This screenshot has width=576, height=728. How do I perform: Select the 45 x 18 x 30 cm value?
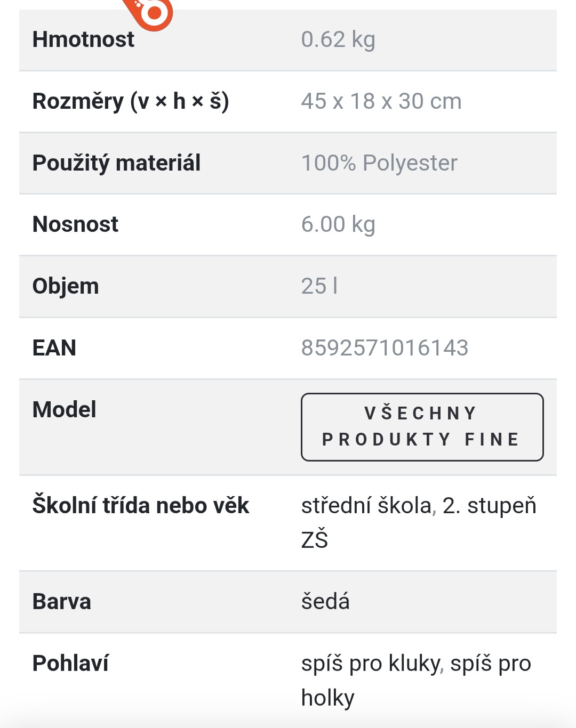pos(381,101)
